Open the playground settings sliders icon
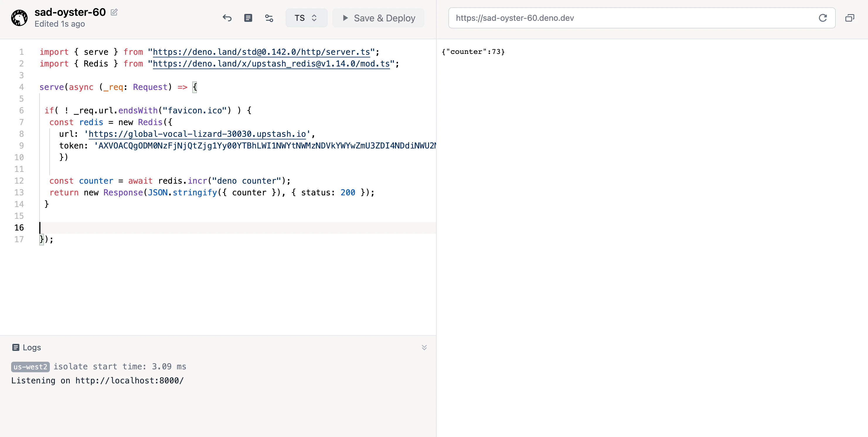The height and width of the screenshot is (437, 868). pyautogui.click(x=269, y=18)
